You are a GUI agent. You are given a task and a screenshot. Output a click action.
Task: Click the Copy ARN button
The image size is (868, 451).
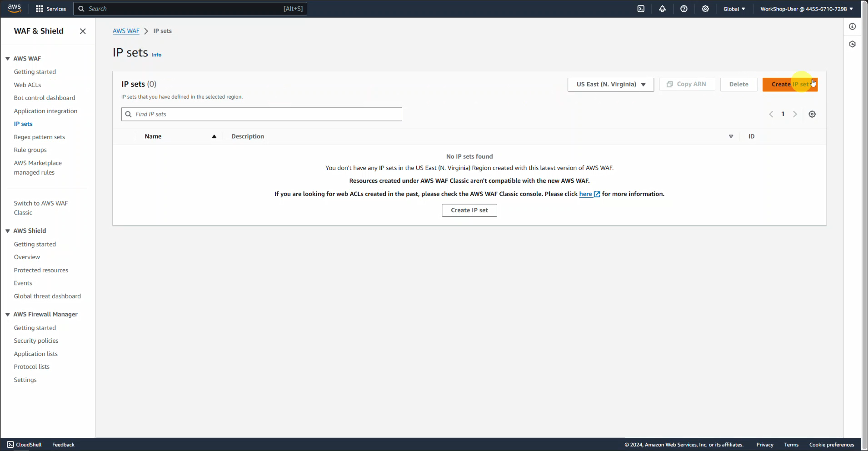pyautogui.click(x=687, y=85)
